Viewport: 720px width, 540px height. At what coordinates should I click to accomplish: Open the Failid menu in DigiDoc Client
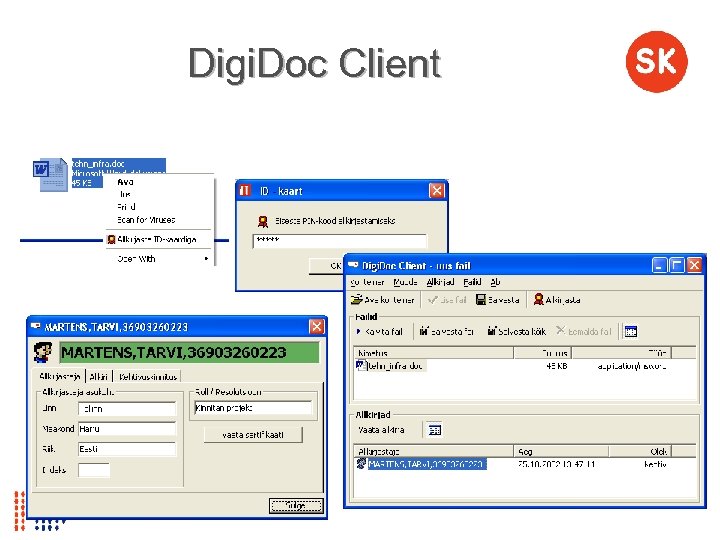coord(472,282)
